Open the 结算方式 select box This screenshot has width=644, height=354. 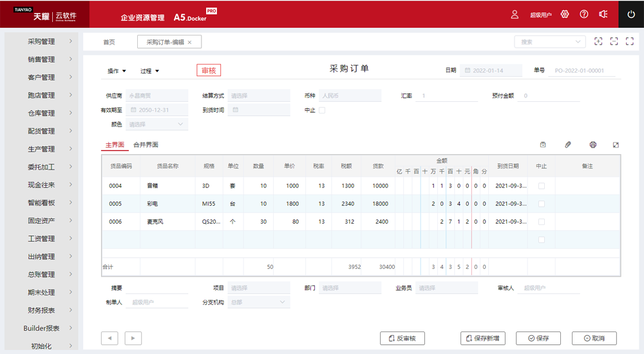[x=258, y=96]
